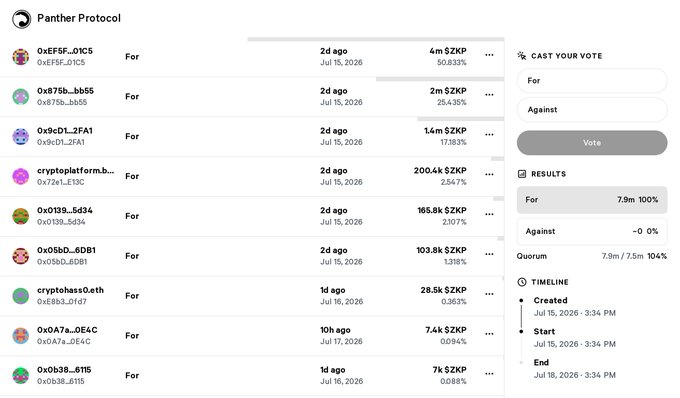680x398 pixels.
Task: Open more options for cryptoplatform.b... vote
Action: pyautogui.click(x=489, y=175)
